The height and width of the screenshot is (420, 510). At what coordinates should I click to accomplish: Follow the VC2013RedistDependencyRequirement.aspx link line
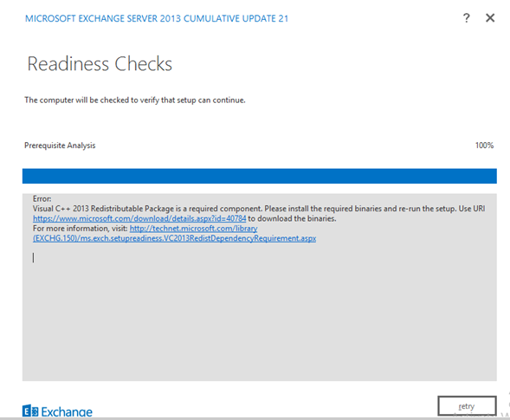174,238
